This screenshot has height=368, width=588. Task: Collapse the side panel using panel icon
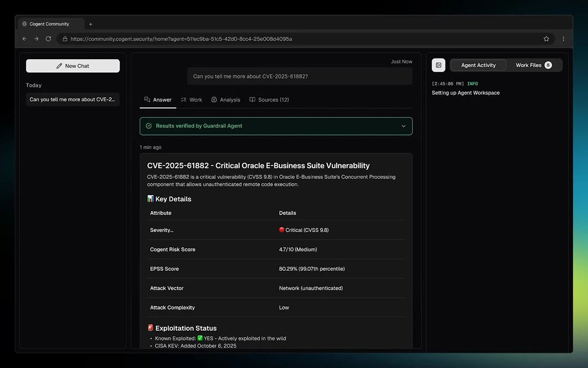(x=439, y=65)
